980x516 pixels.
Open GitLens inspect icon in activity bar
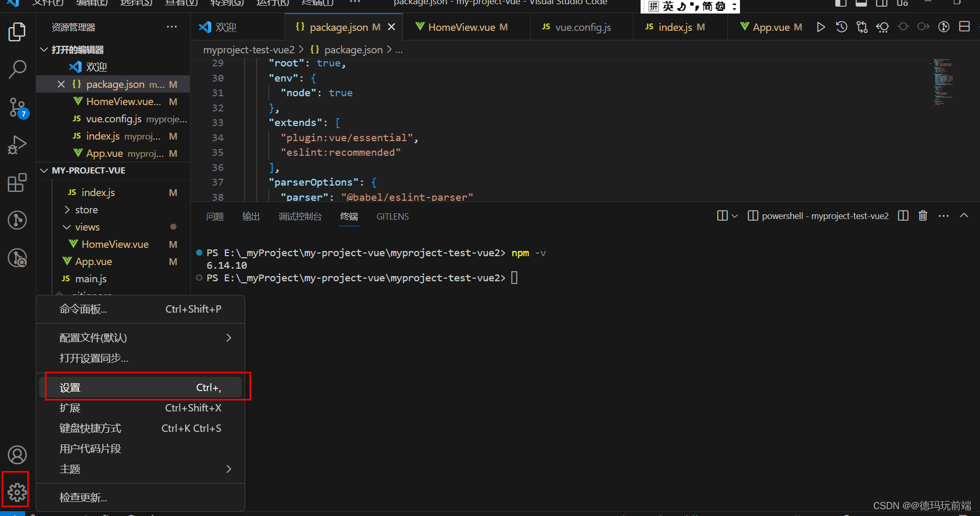17,258
